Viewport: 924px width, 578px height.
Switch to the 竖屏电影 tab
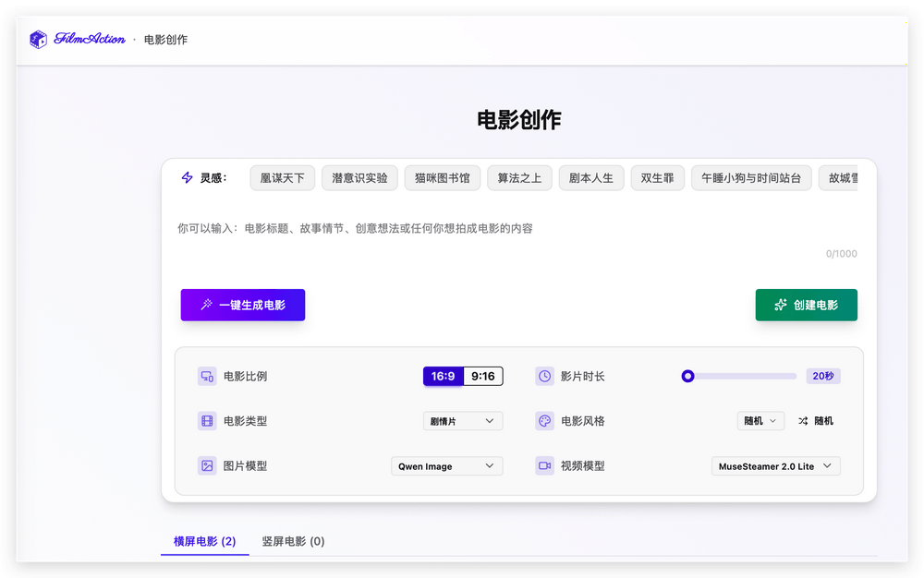pos(293,542)
